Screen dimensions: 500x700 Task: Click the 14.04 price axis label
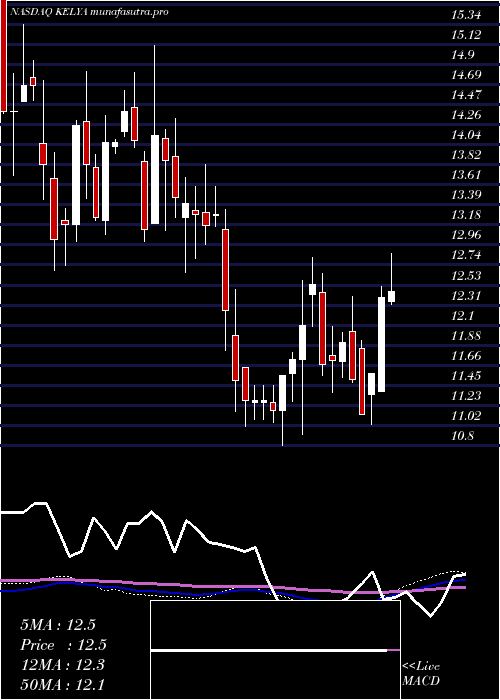466,135
